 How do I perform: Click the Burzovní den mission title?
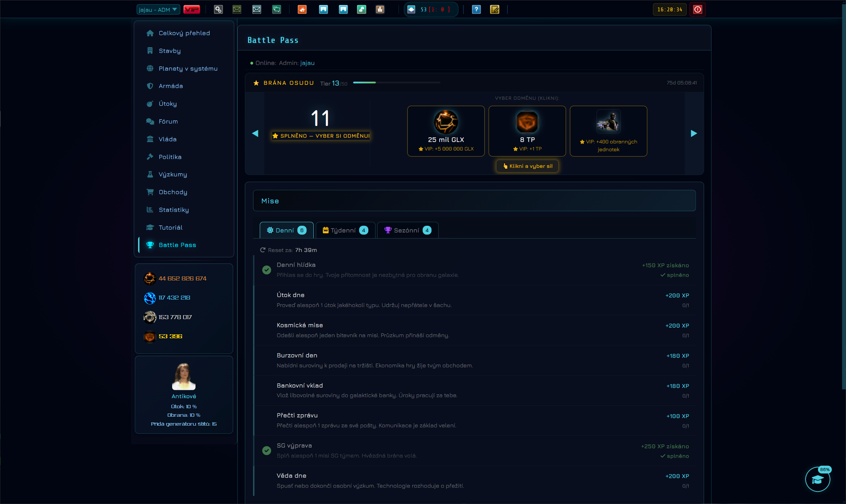pos(297,355)
